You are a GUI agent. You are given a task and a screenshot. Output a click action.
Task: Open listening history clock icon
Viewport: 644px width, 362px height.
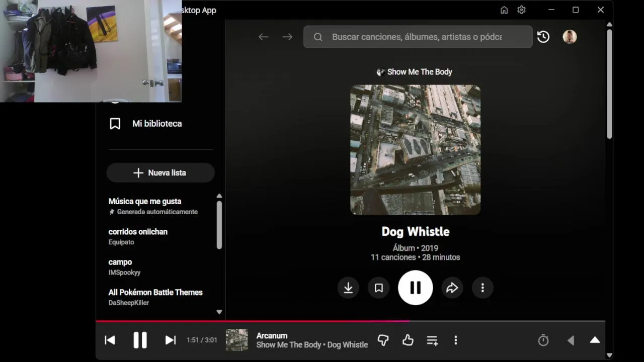[x=543, y=37]
